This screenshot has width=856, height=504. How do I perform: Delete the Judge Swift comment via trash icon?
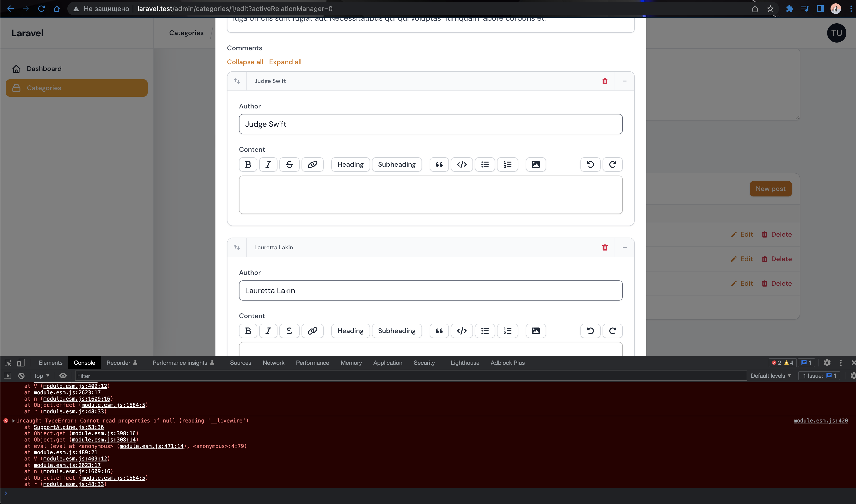(x=605, y=81)
